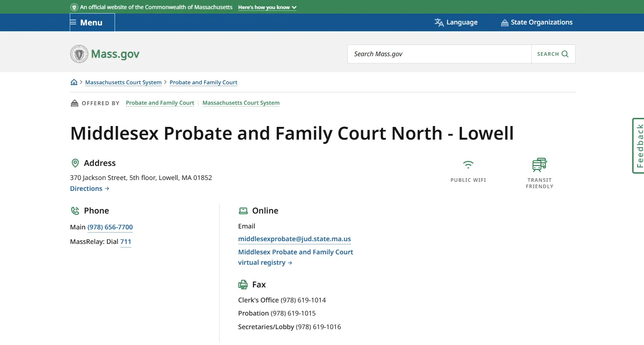Click the Search Mass.gov input field
644x345 pixels.
tap(439, 54)
